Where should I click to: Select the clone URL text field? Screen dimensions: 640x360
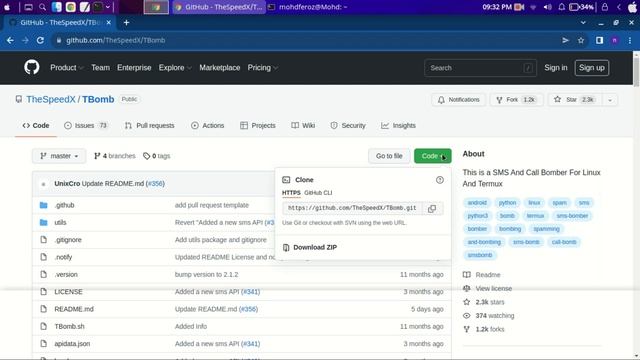point(352,208)
